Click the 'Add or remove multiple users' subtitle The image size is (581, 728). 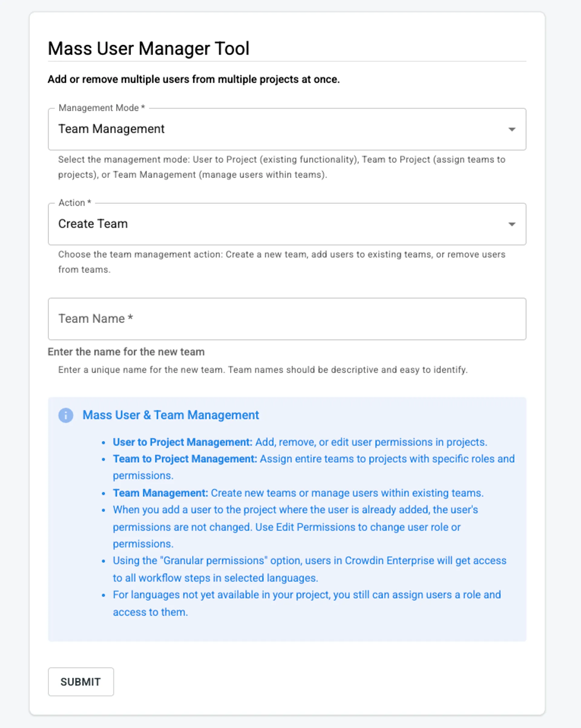pos(194,79)
